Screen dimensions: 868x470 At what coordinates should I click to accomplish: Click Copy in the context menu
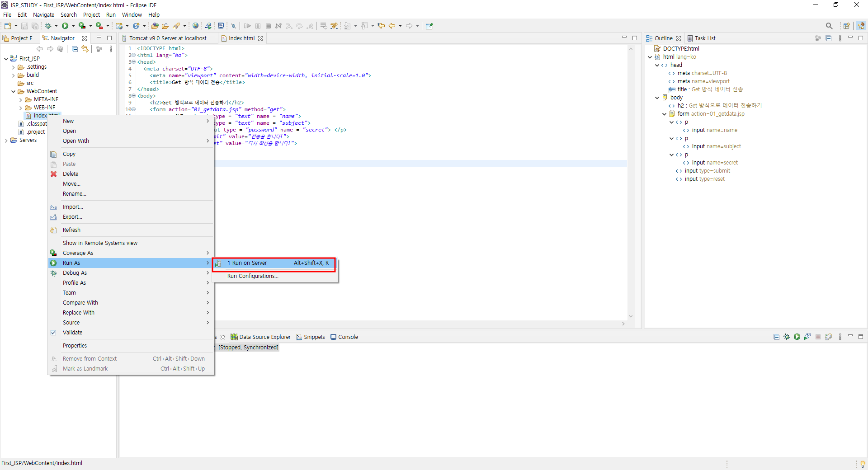[x=131, y=154]
